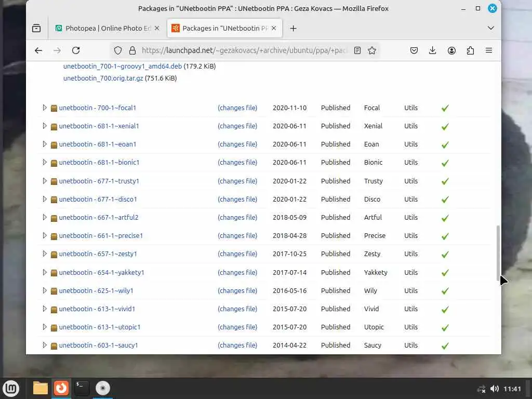This screenshot has height=399, width=532.
Task: Open Files manager from taskbar
Action: point(40,388)
